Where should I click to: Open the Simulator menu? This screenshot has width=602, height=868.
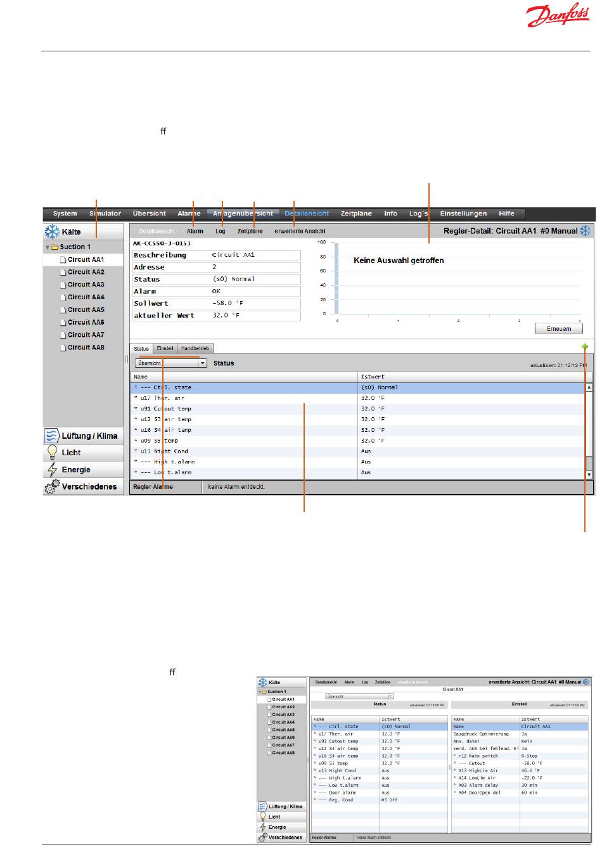coord(105,214)
